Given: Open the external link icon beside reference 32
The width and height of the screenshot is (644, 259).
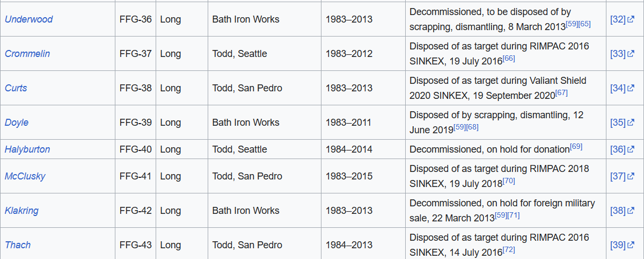Looking at the screenshot, I should pos(631,20).
